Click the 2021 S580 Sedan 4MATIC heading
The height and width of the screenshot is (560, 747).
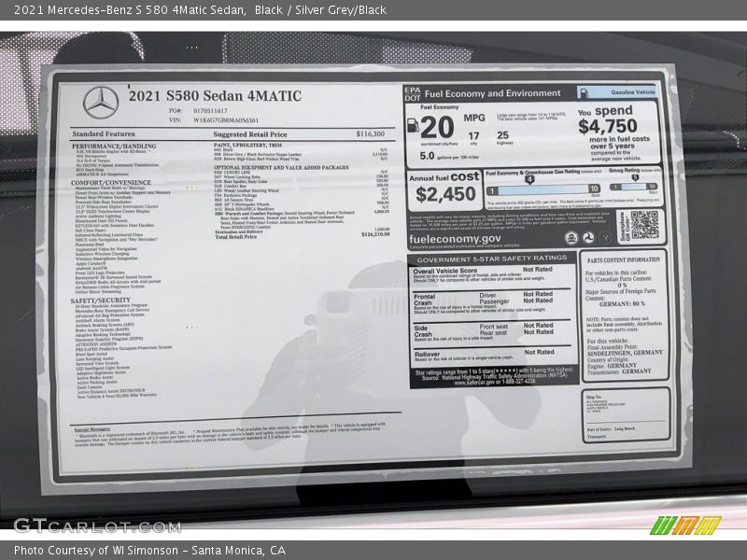tap(214, 96)
